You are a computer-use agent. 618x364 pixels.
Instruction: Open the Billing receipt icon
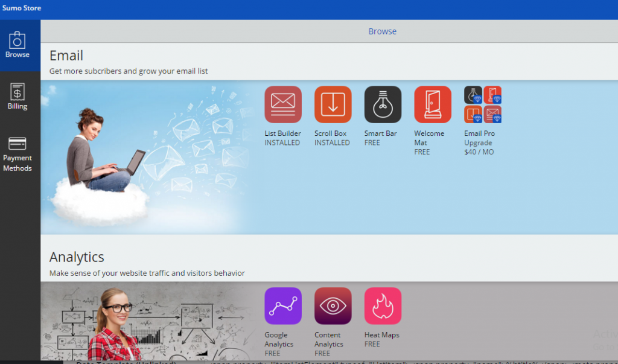pyautogui.click(x=18, y=92)
